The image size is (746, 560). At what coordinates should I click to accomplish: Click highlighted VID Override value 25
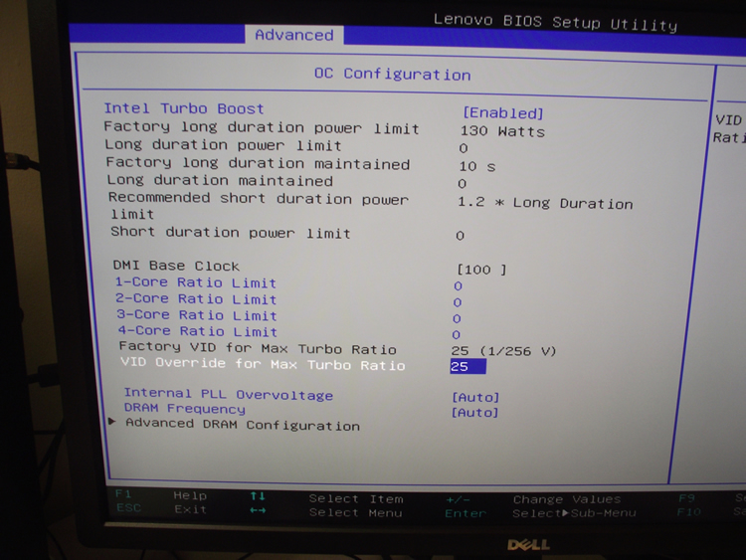coord(467,366)
